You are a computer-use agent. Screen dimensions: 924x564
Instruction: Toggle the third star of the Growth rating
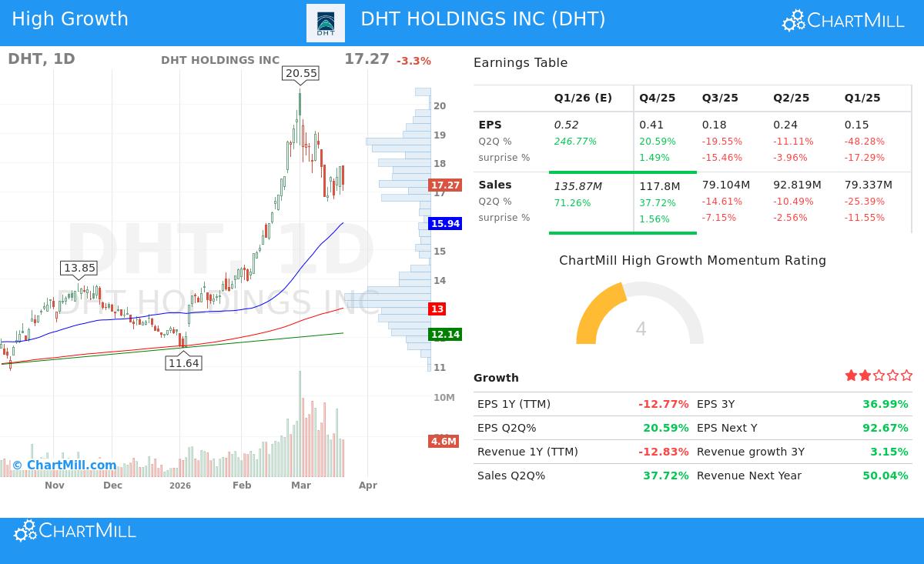coord(879,375)
